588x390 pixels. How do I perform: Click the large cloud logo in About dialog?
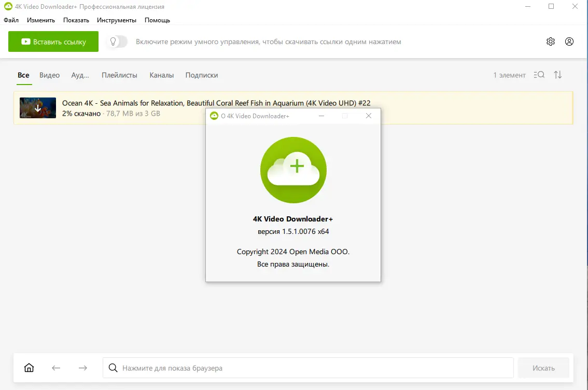(x=293, y=170)
